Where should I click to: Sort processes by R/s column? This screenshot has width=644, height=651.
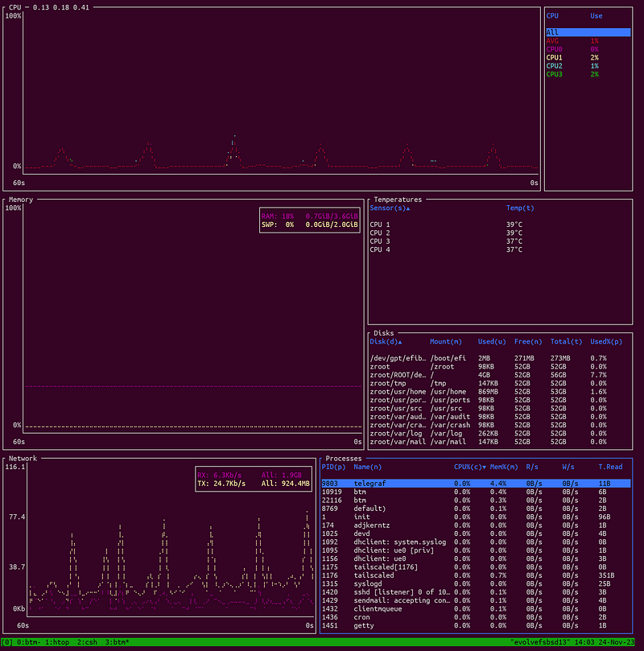coord(532,467)
